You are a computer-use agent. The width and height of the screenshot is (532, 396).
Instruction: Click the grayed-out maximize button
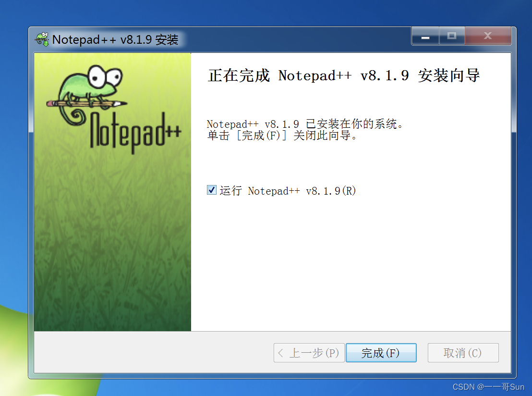(x=452, y=36)
